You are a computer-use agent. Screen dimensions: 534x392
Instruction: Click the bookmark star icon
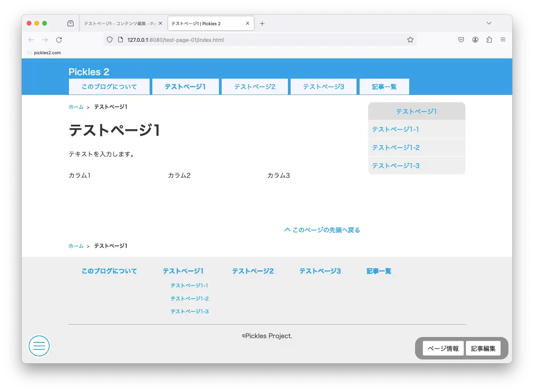point(410,40)
